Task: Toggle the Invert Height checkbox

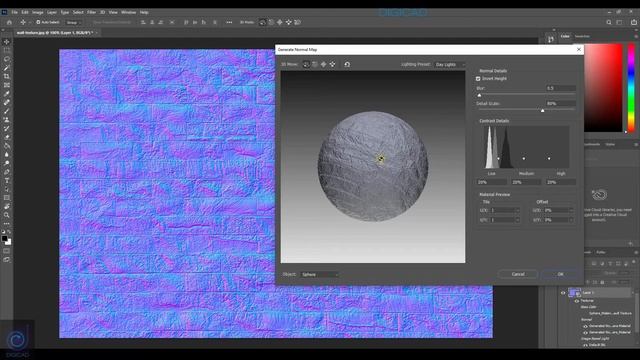Action: pyautogui.click(x=478, y=78)
